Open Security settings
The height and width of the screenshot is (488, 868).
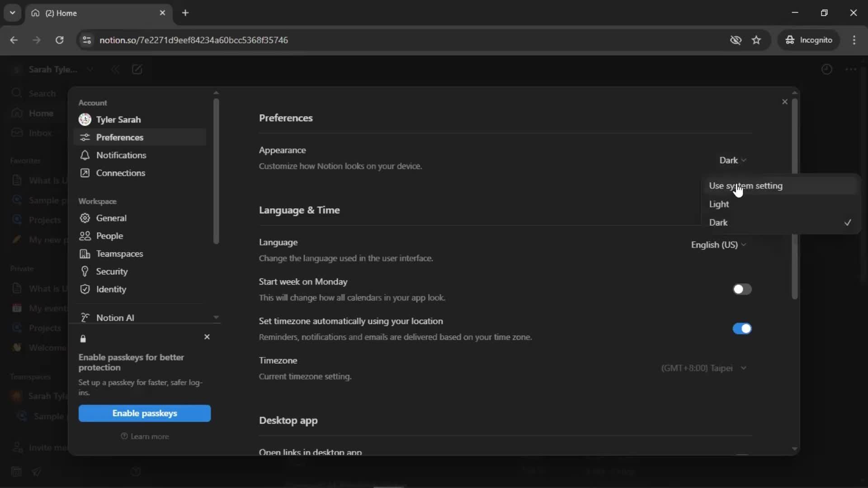tap(140, 272)
